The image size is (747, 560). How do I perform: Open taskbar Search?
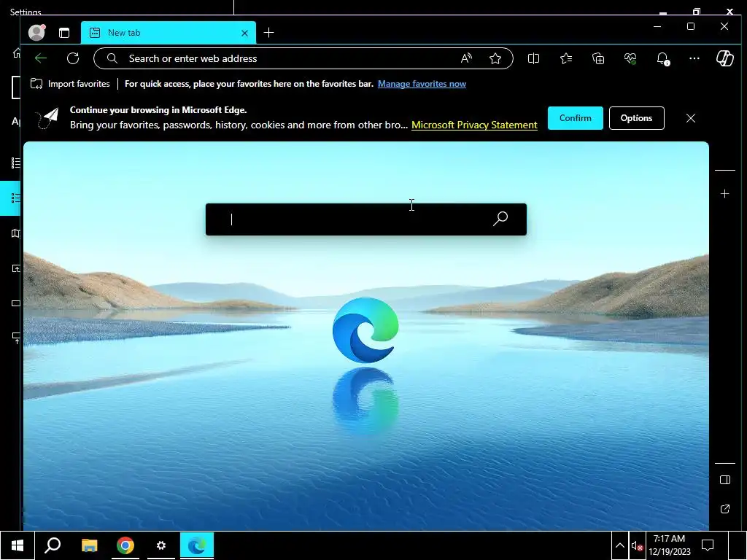coord(53,545)
